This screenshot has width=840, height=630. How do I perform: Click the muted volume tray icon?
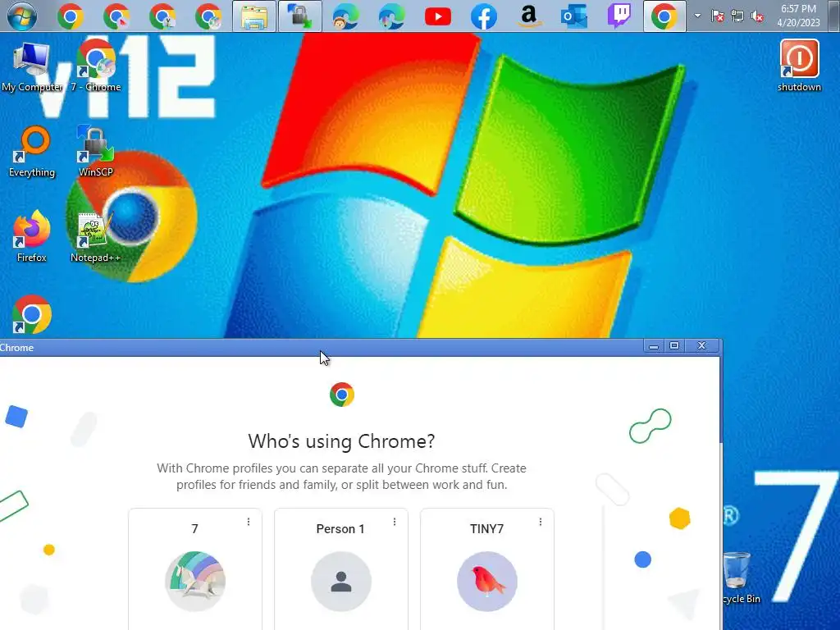pyautogui.click(x=757, y=16)
